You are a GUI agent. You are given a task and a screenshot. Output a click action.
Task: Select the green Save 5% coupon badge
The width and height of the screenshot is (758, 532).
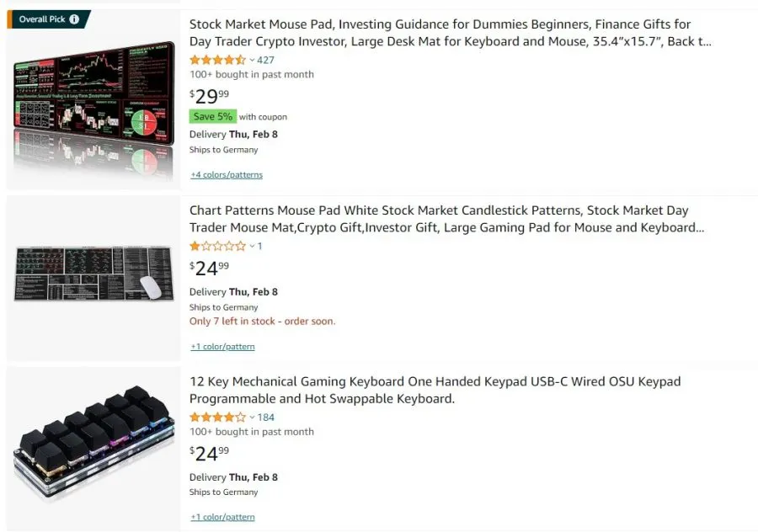212,116
